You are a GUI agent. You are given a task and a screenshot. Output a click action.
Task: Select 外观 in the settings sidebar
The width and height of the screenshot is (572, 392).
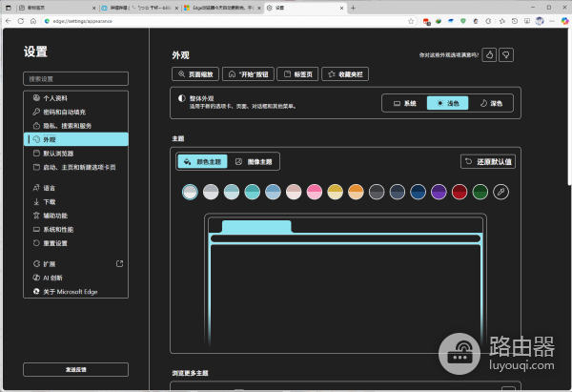pyautogui.click(x=76, y=139)
